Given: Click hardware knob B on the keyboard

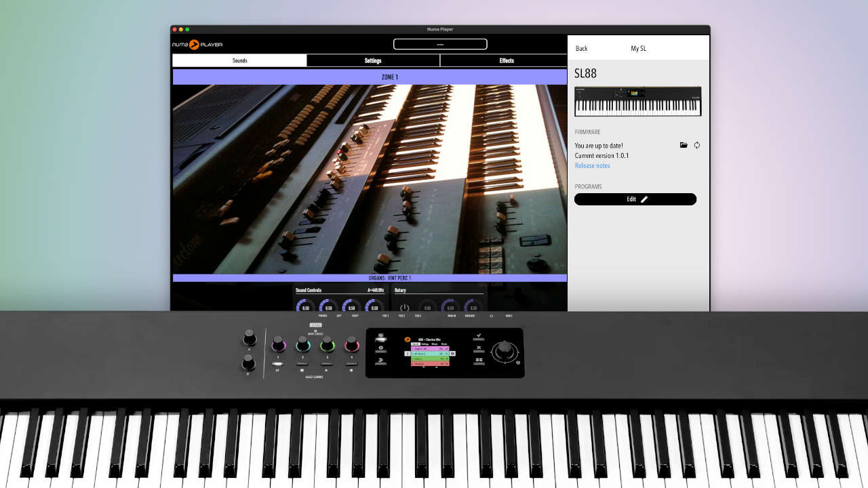Looking at the screenshot, I should [x=248, y=362].
